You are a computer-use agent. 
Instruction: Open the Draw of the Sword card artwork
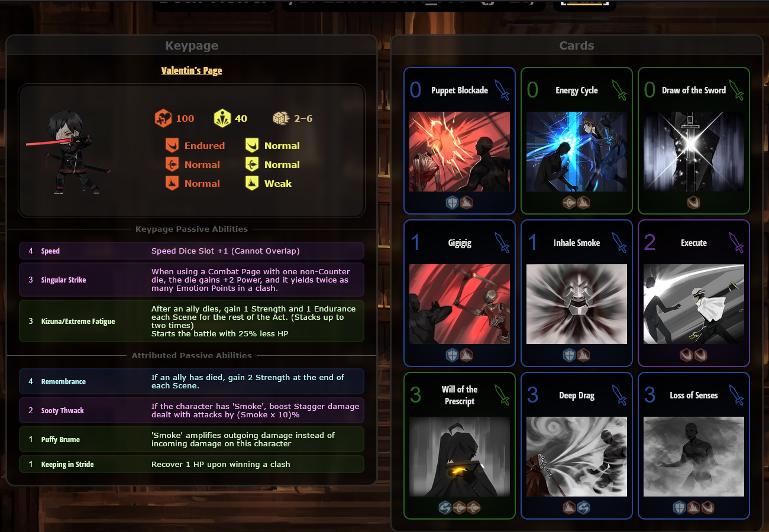tap(694, 151)
